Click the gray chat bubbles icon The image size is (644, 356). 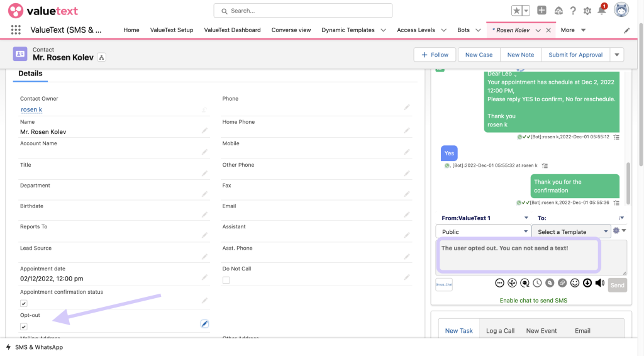pyautogui.click(x=550, y=283)
